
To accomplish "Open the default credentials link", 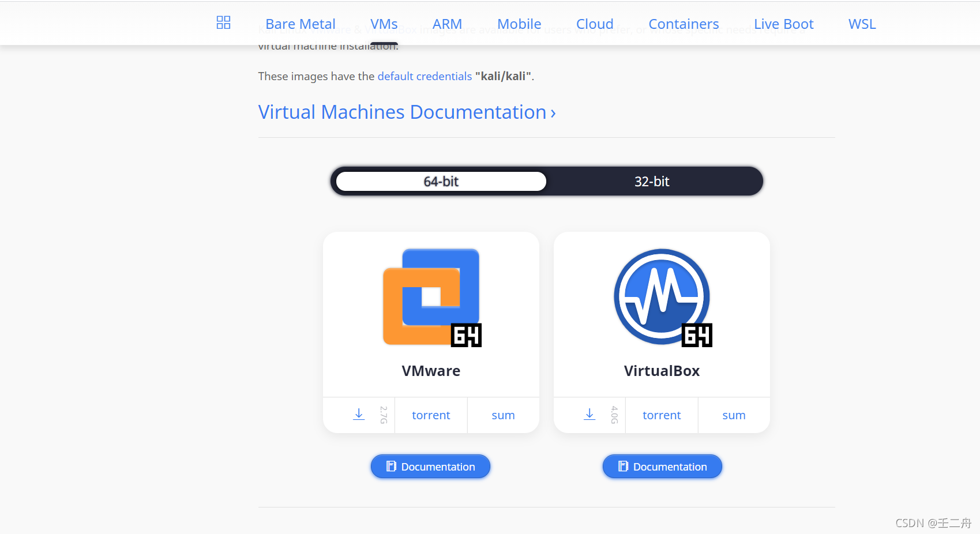I will coord(425,76).
